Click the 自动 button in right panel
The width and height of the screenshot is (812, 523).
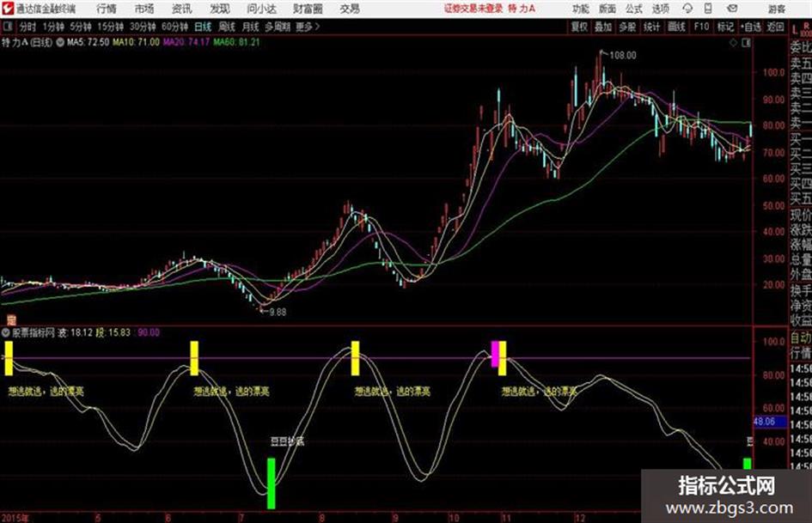[801, 338]
